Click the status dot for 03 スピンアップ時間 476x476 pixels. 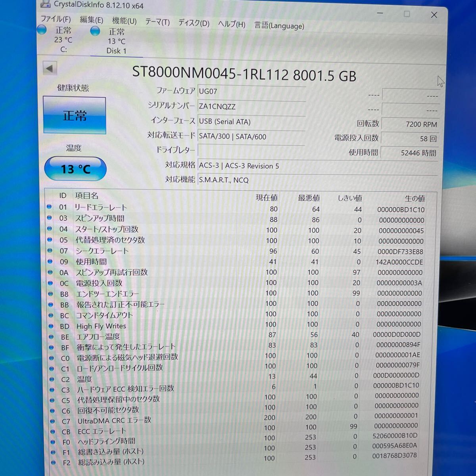(x=49, y=217)
